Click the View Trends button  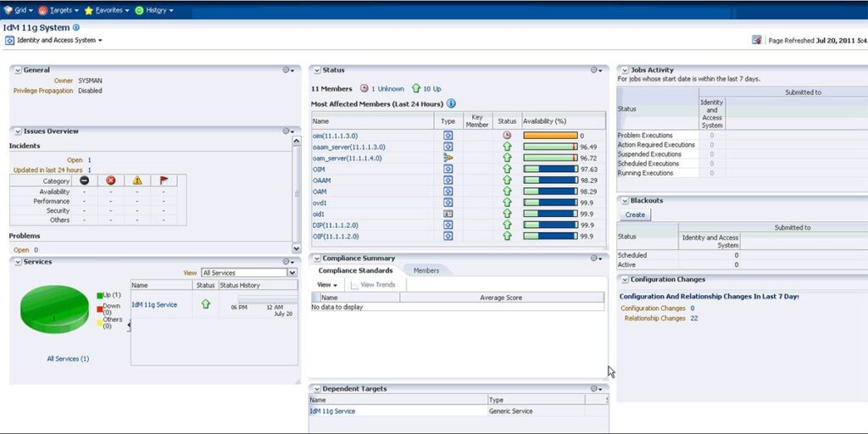pyautogui.click(x=373, y=285)
